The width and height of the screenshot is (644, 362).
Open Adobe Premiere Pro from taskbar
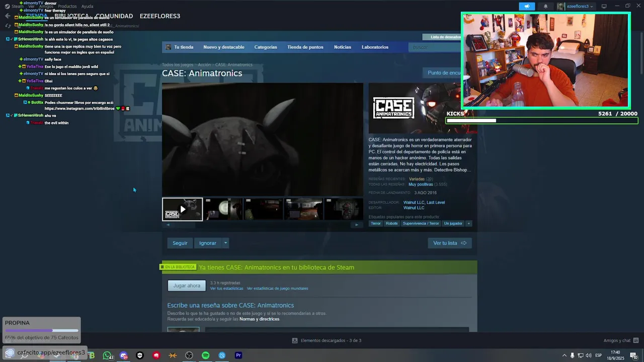coord(238,355)
